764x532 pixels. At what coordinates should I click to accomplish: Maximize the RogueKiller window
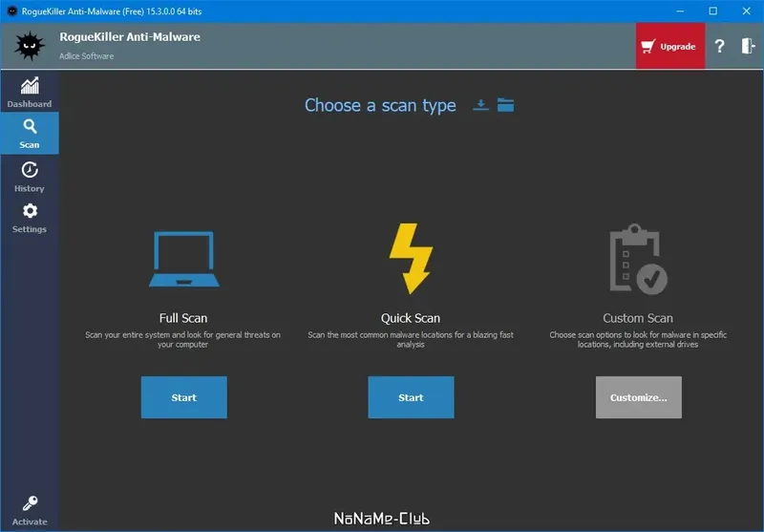click(x=712, y=11)
